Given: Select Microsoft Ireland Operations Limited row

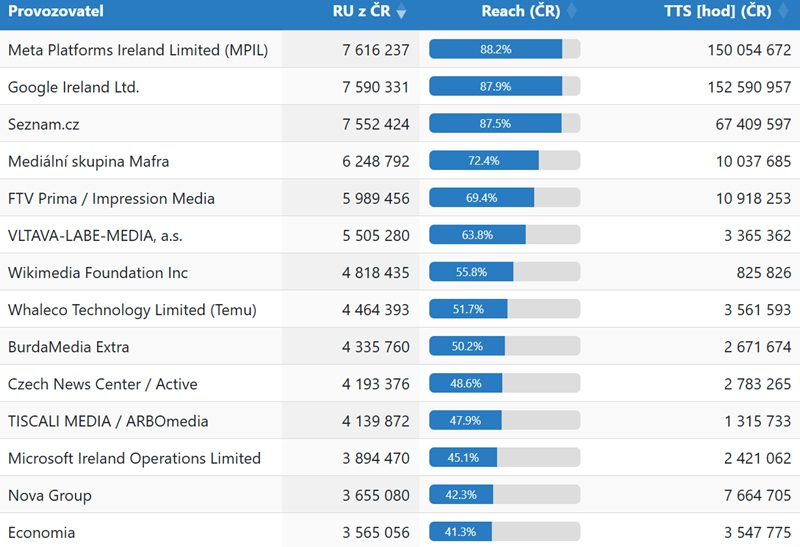Looking at the screenshot, I should click(x=134, y=458).
